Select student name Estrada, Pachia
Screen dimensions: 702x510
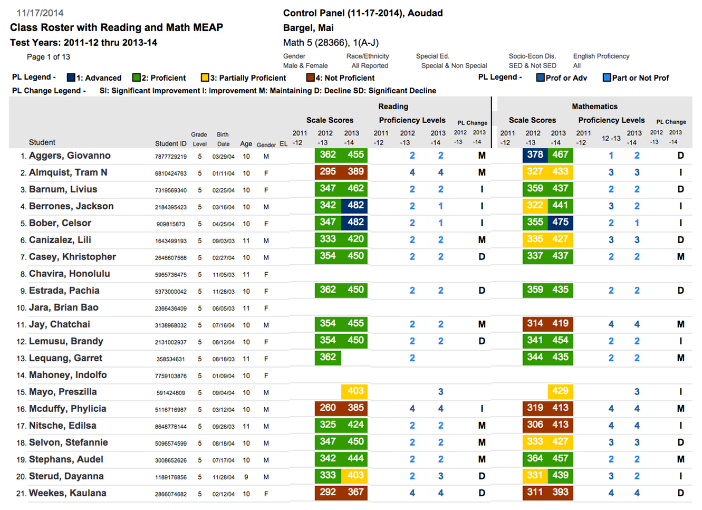coord(64,291)
